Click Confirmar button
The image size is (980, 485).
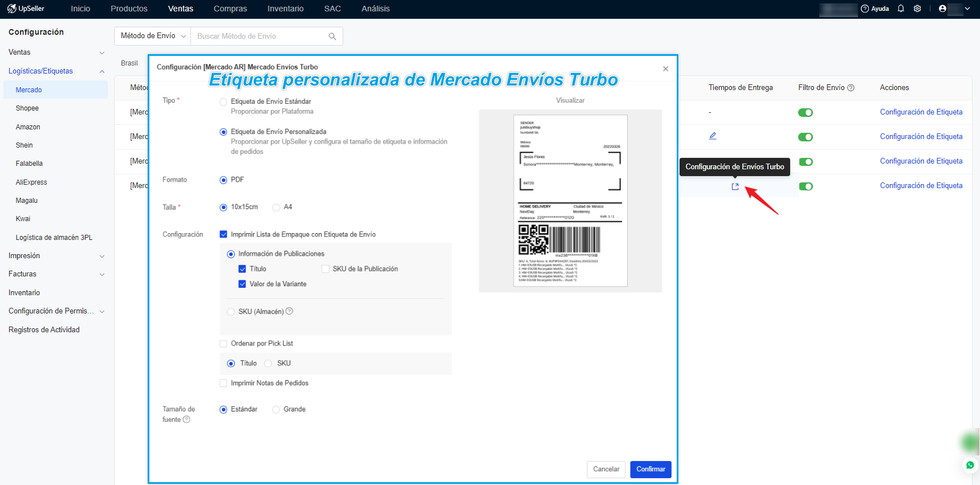(x=650, y=470)
